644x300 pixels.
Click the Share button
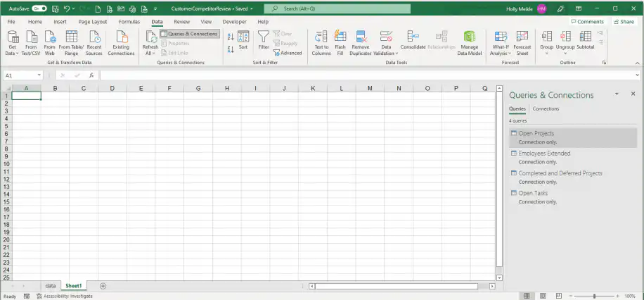tap(624, 21)
